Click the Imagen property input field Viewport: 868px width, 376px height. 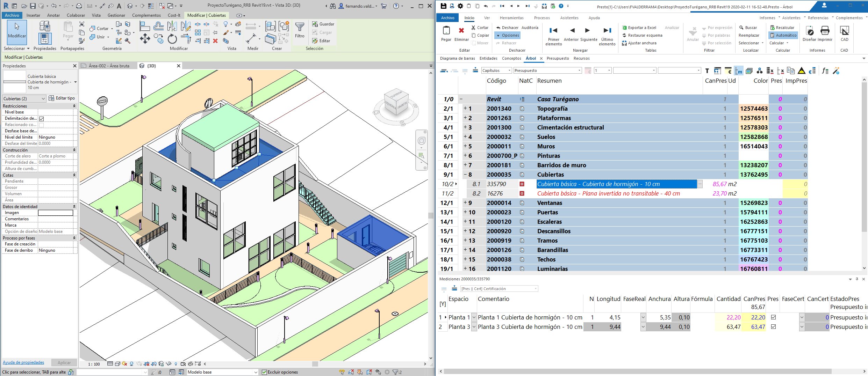56,213
